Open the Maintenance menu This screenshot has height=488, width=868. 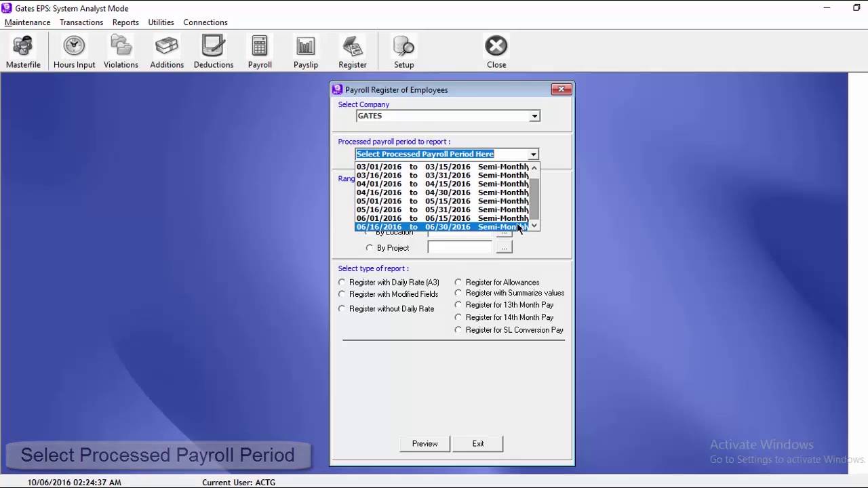coord(27,22)
